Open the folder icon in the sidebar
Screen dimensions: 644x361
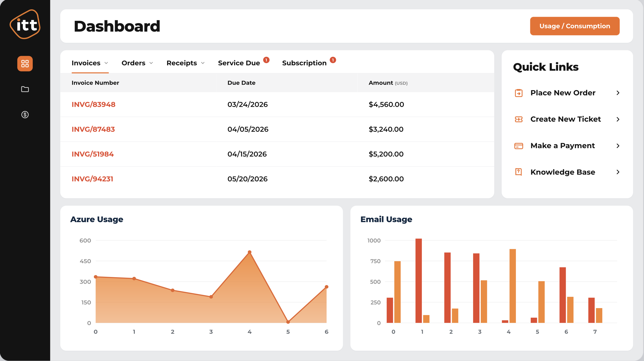pyautogui.click(x=25, y=89)
